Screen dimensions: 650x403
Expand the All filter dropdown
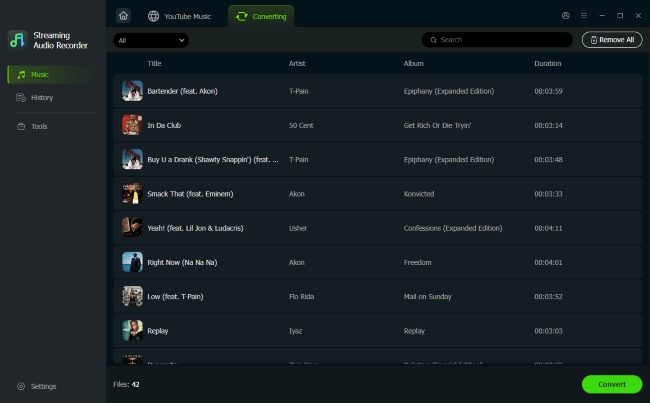[151, 40]
